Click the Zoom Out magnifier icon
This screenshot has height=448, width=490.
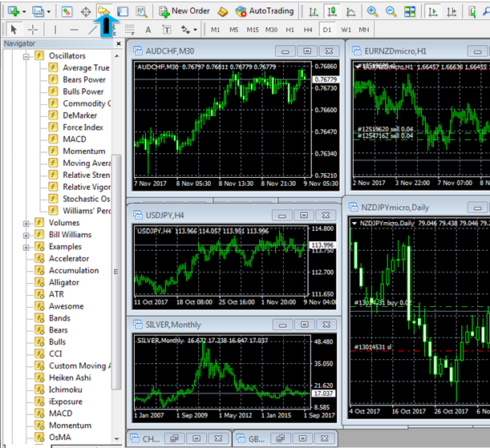pyautogui.click(x=391, y=11)
